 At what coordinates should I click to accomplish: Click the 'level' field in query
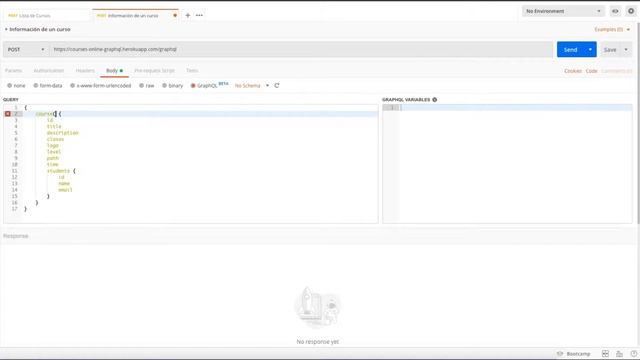tap(54, 152)
